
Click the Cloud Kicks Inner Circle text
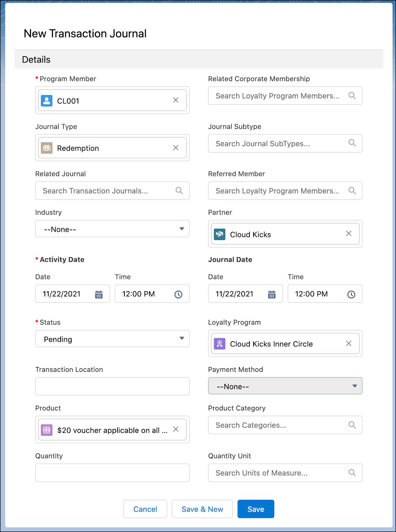(271, 344)
